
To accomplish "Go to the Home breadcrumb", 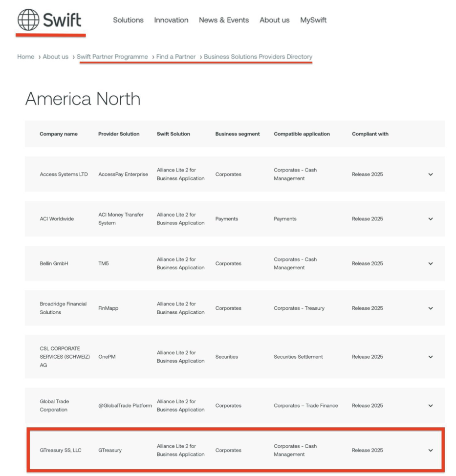I will click(26, 57).
